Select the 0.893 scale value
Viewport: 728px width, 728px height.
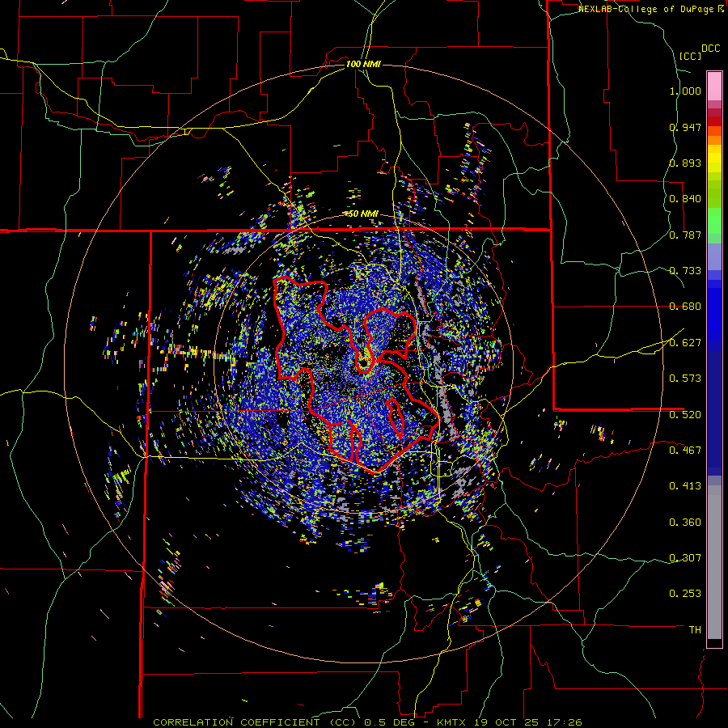click(685, 163)
